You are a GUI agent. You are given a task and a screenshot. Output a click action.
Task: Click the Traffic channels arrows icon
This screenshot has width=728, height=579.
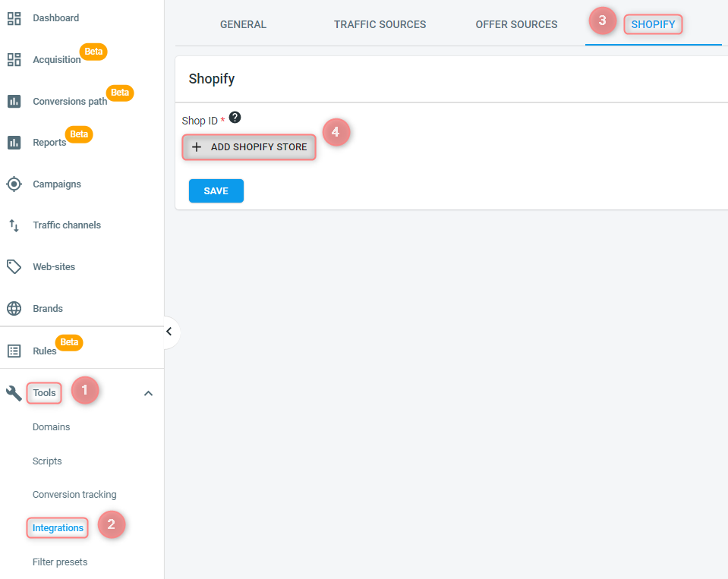point(14,225)
